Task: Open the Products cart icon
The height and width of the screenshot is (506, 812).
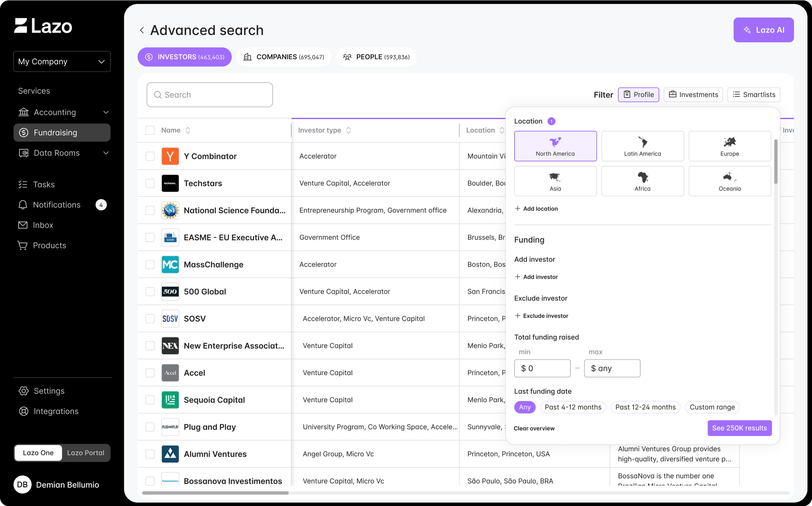Action: pos(23,245)
